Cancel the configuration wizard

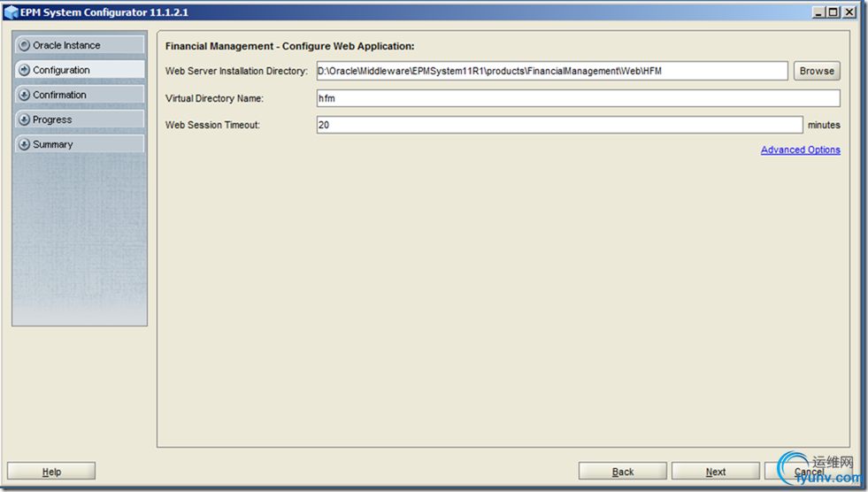[x=809, y=472]
